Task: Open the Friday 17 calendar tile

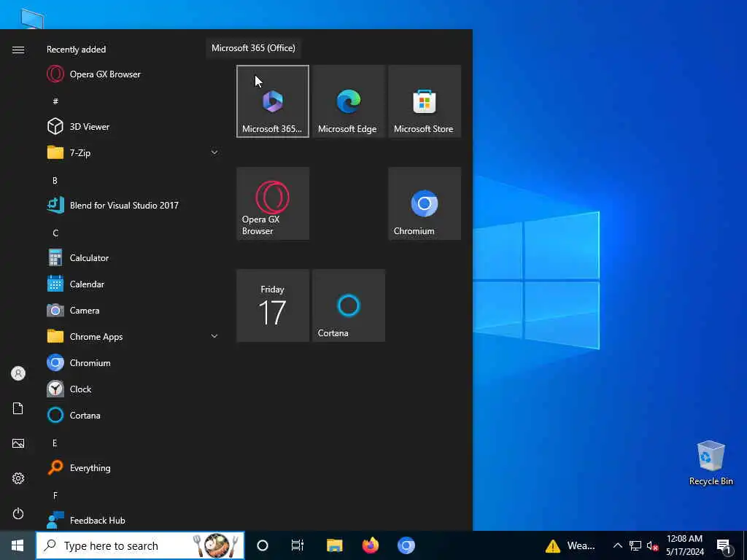Action: [273, 306]
